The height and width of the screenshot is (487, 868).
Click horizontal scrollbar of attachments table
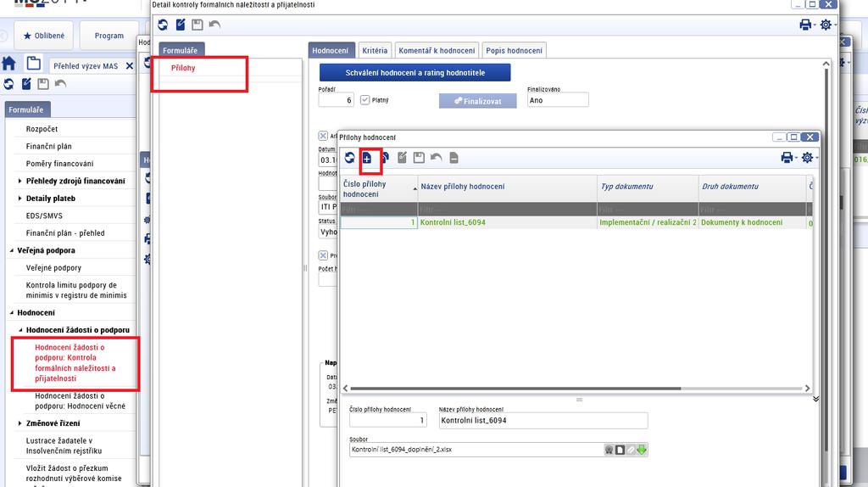click(x=515, y=389)
